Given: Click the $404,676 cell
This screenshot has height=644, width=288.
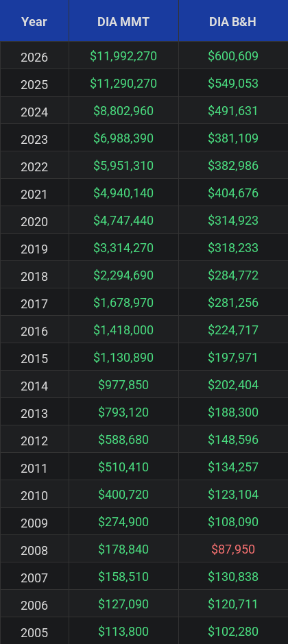Looking at the screenshot, I should (233, 193).
